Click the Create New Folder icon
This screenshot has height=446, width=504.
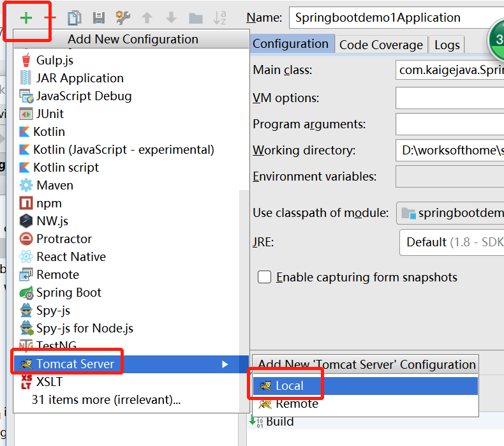(x=195, y=18)
